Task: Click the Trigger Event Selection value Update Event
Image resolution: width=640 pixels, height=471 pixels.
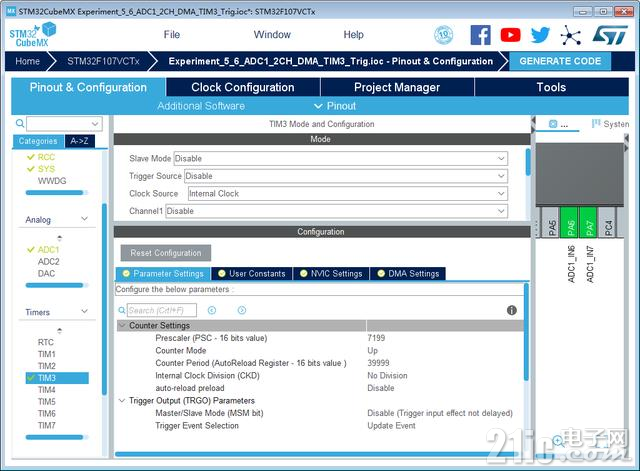Action: 391,426
